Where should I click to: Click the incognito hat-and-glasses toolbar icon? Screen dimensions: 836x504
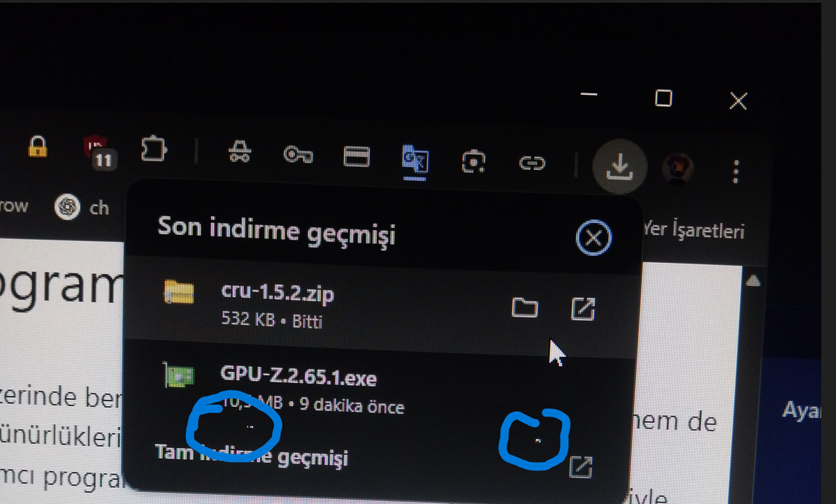(239, 152)
